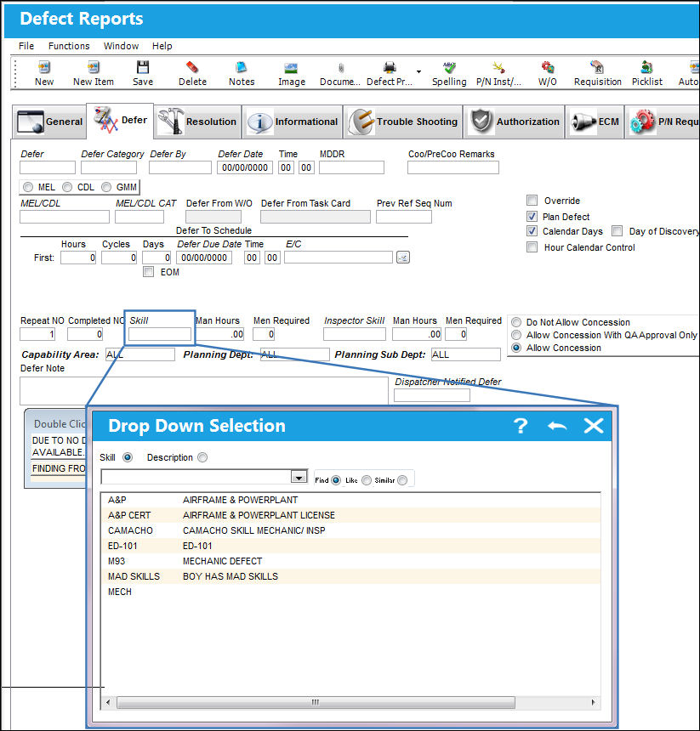Open P/N Install toolbar icon
This screenshot has width=700, height=731.
pos(498,68)
